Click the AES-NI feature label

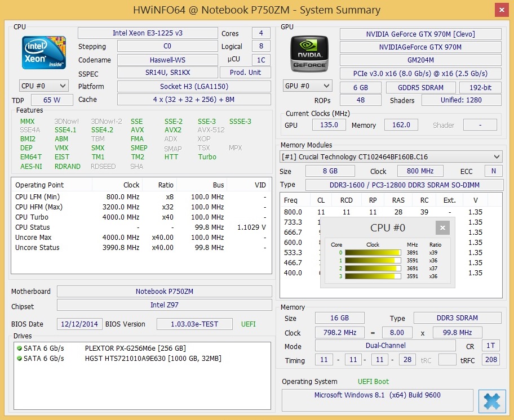31,166
